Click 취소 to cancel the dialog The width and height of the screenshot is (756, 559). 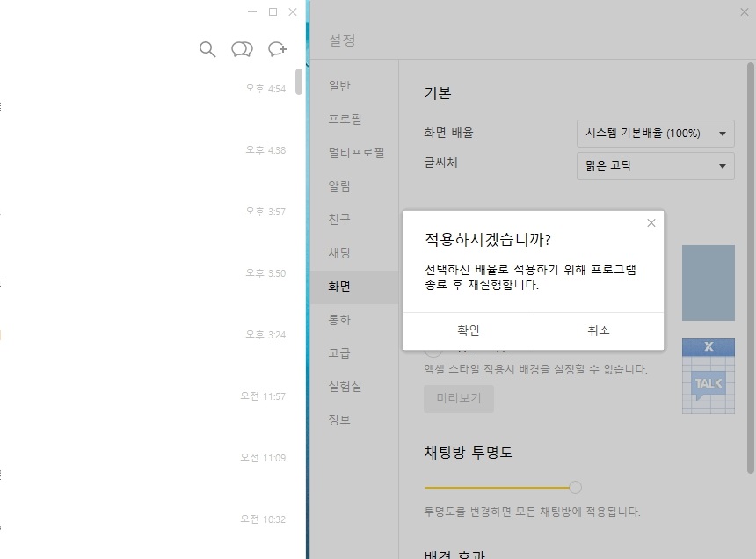[x=598, y=330]
